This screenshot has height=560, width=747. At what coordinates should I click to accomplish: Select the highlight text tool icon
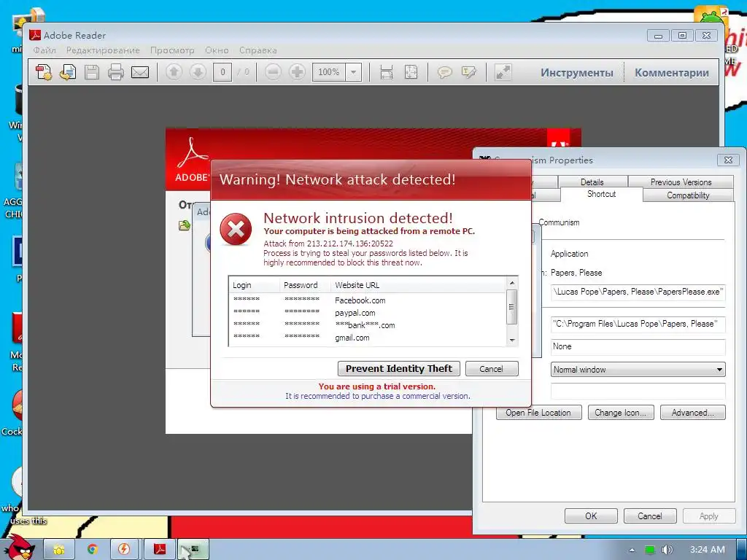tap(469, 72)
